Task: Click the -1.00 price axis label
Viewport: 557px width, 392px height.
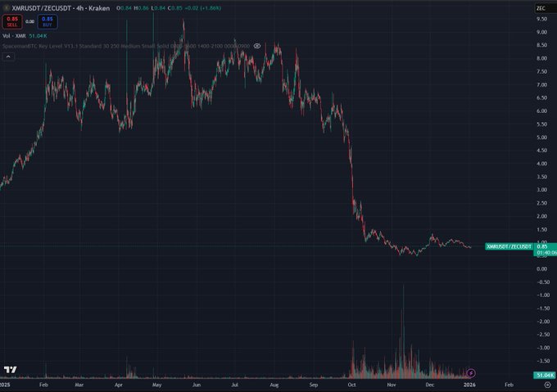Action: 543,295
